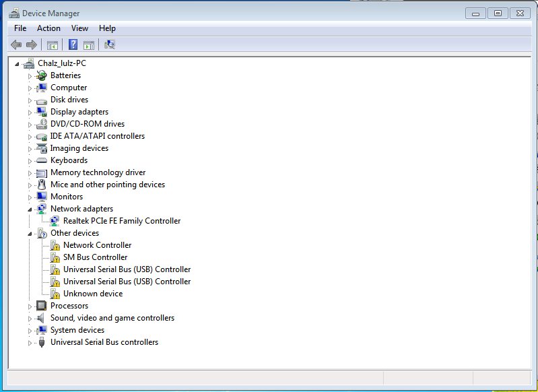Image resolution: width=538 pixels, height=392 pixels.
Task: Select the Batteries device icon
Action: (x=42, y=75)
